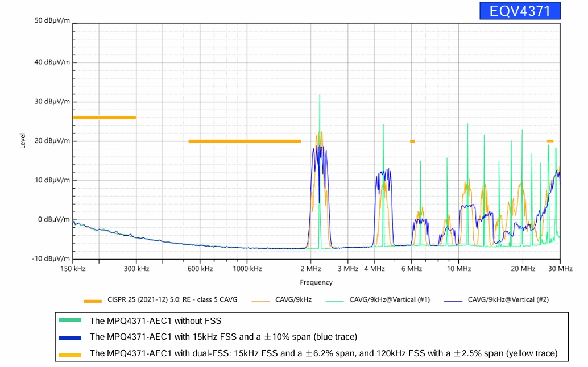Select the CISPR 25 class 5 CAVG legend label
Viewport: 588px width, 367px height.
pos(172,299)
